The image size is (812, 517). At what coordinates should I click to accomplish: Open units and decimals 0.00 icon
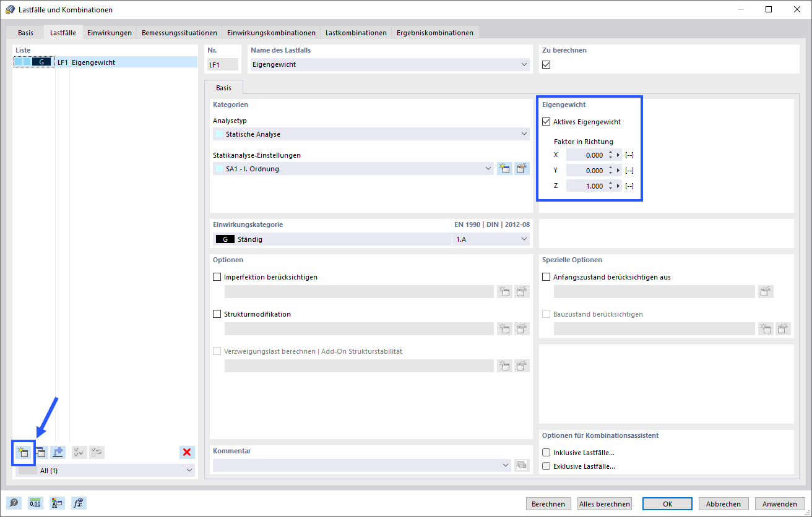(x=35, y=503)
